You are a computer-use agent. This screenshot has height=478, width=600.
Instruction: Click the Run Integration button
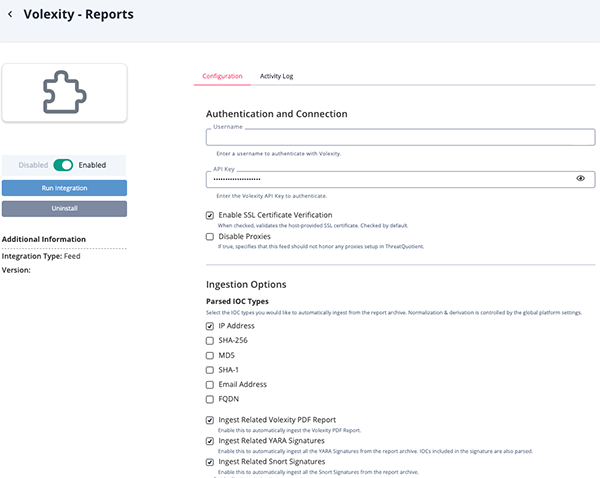point(64,188)
